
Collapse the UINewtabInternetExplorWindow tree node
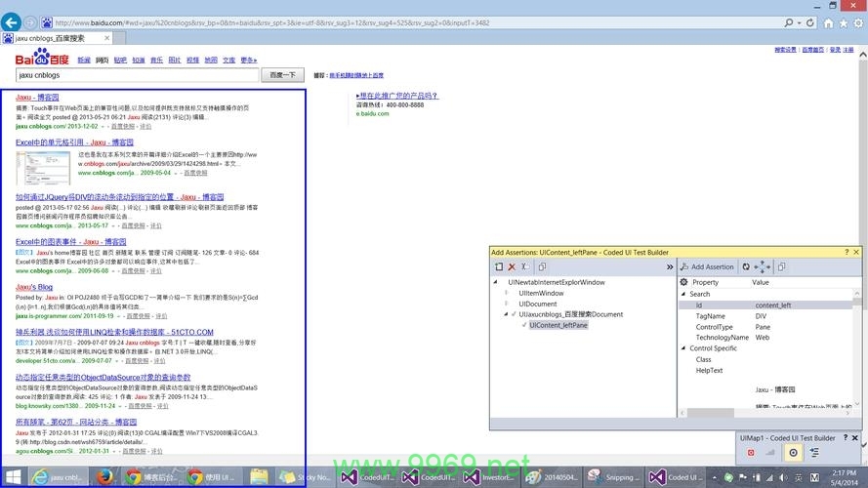point(495,282)
